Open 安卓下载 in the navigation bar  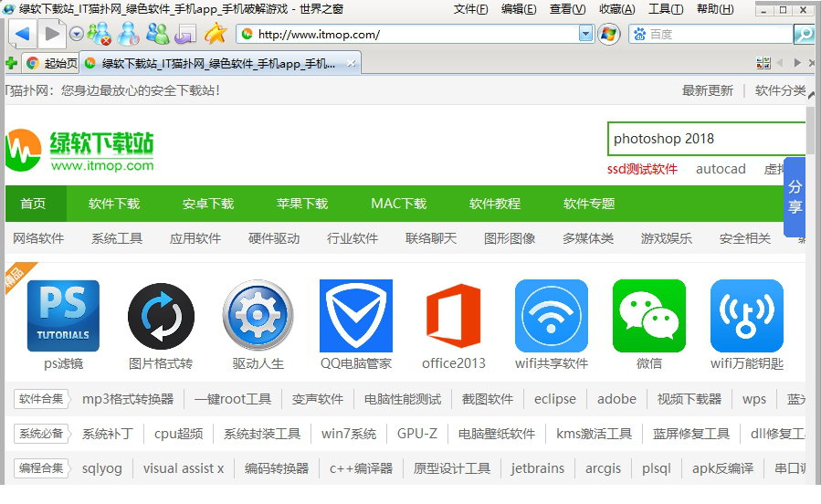point(208,204)
